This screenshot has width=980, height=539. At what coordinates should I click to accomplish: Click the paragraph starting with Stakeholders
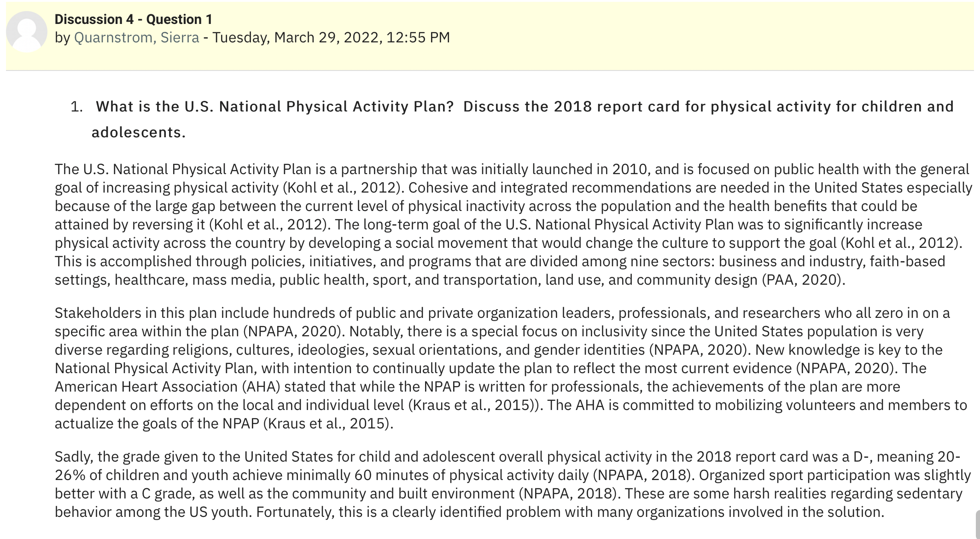point(511,368)
